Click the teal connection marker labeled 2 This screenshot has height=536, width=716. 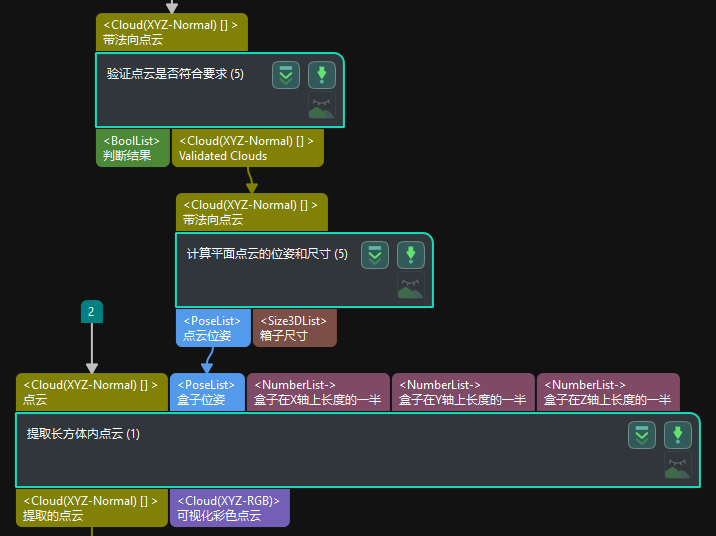(x=92, y=311)
